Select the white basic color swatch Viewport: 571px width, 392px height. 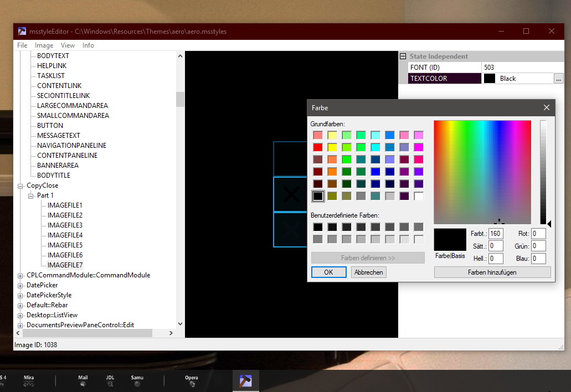[x=419, y=196]
